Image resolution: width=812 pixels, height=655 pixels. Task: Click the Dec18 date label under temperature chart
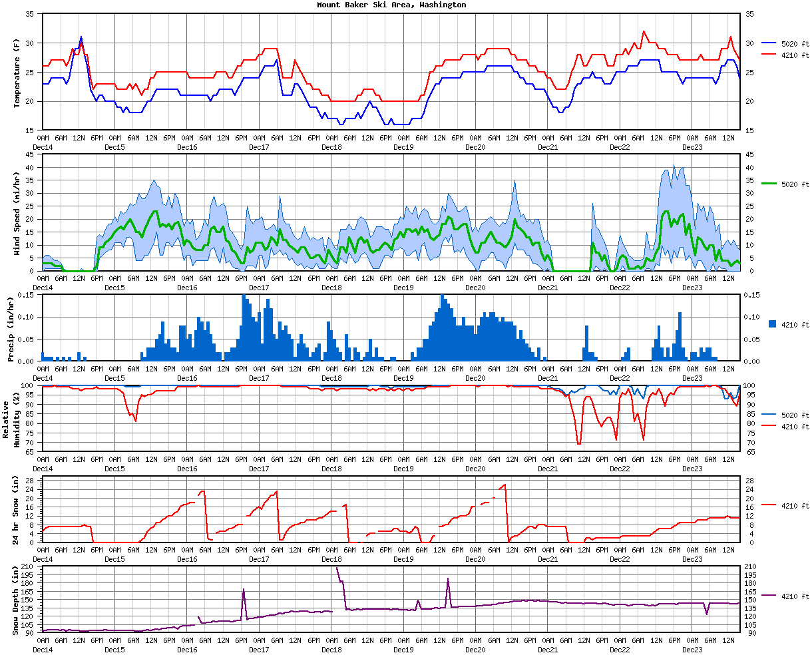[x=331, y=147]
